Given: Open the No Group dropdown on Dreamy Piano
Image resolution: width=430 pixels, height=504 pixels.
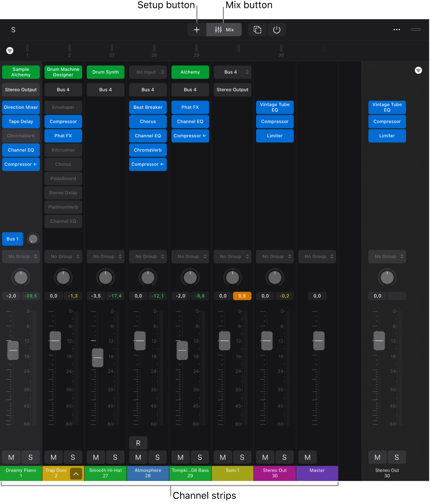Looking at the screenshot, I should pos(21,256).
